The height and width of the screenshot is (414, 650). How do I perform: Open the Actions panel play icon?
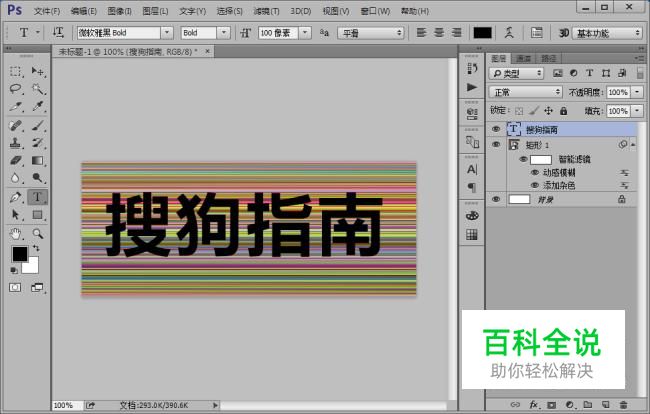point(472,87)
